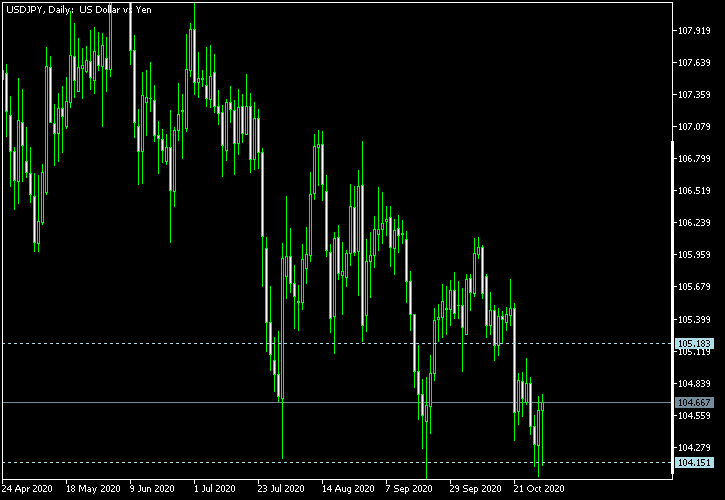Image resolution: width=725 pixels, height=500 pixels.
Task: Click the 1 Jul 2020 date label
Action: click(x=215, y=489)
